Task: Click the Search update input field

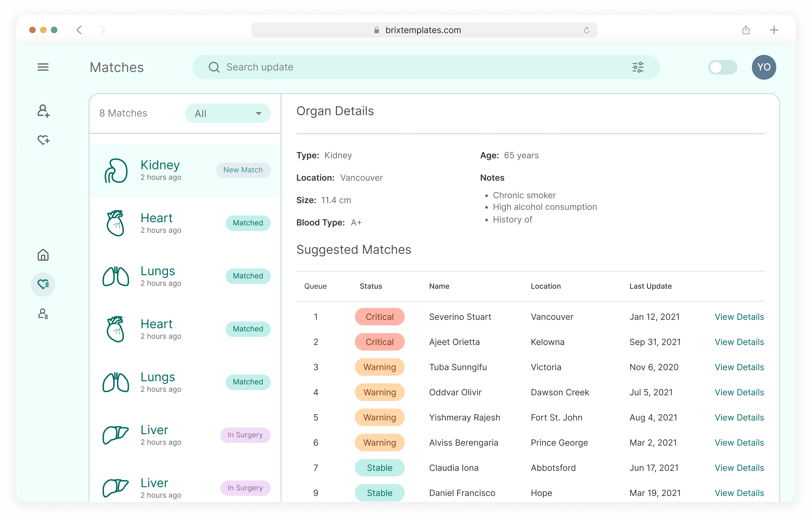Action: pos(426,67)
